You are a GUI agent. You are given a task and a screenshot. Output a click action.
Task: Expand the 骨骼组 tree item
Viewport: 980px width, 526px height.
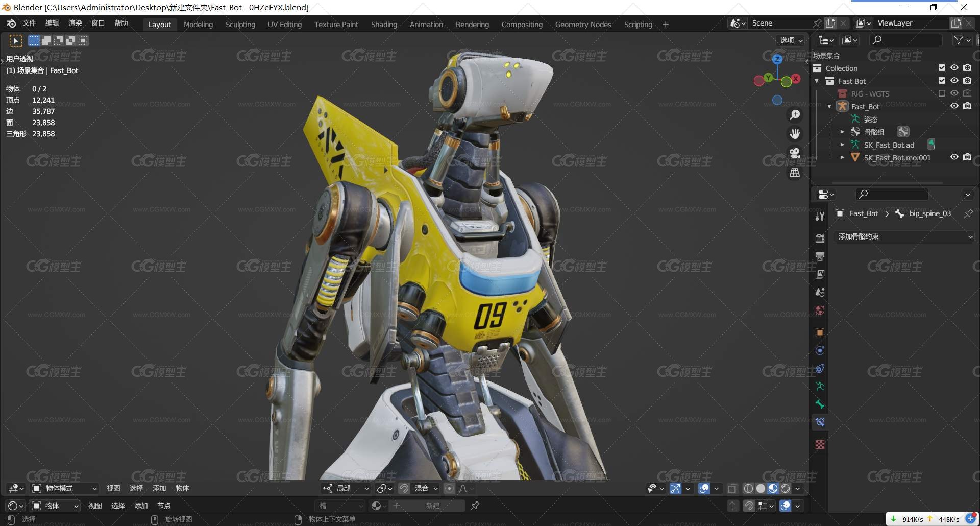842,132
